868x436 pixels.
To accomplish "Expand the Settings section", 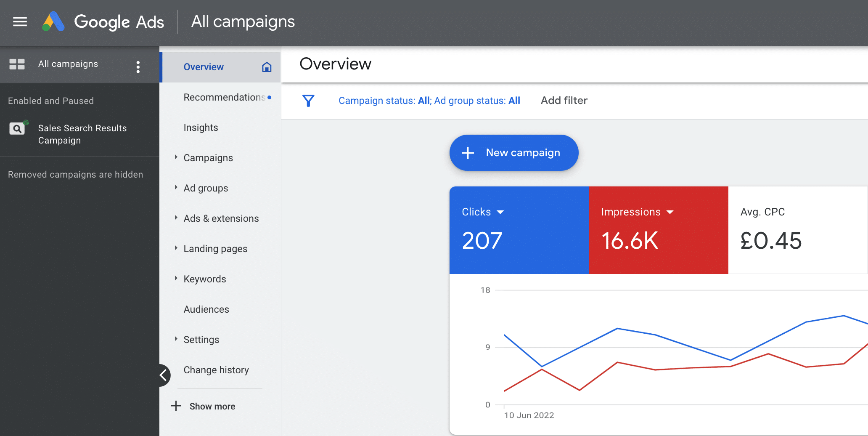I will click(176, 339).
